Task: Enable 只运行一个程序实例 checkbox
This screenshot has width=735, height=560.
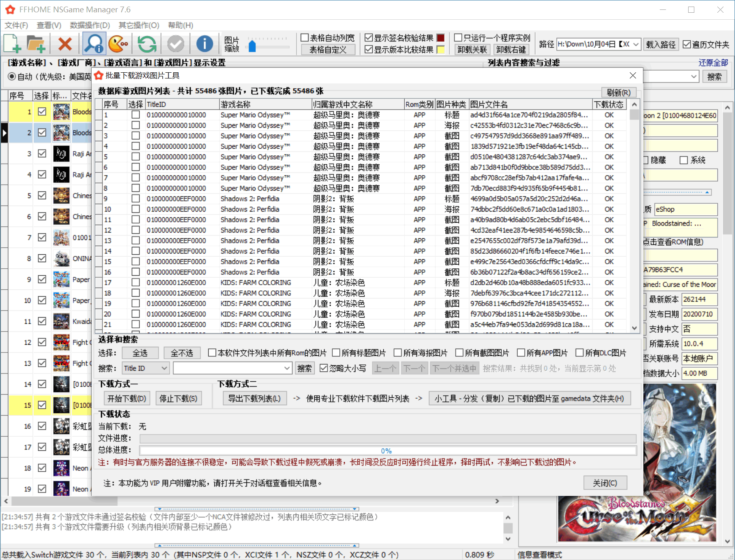Action: pyautogui.click(x=459, y=38)
